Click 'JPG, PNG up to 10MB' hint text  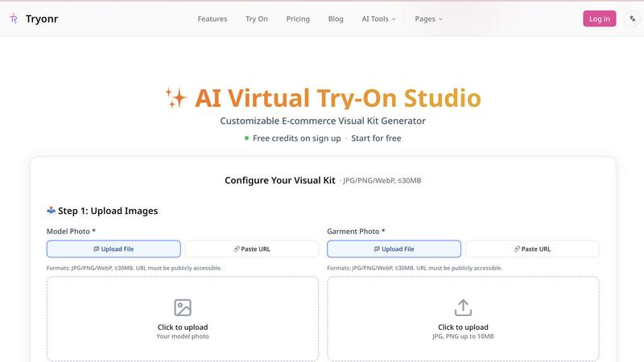[x=463, y=336]
